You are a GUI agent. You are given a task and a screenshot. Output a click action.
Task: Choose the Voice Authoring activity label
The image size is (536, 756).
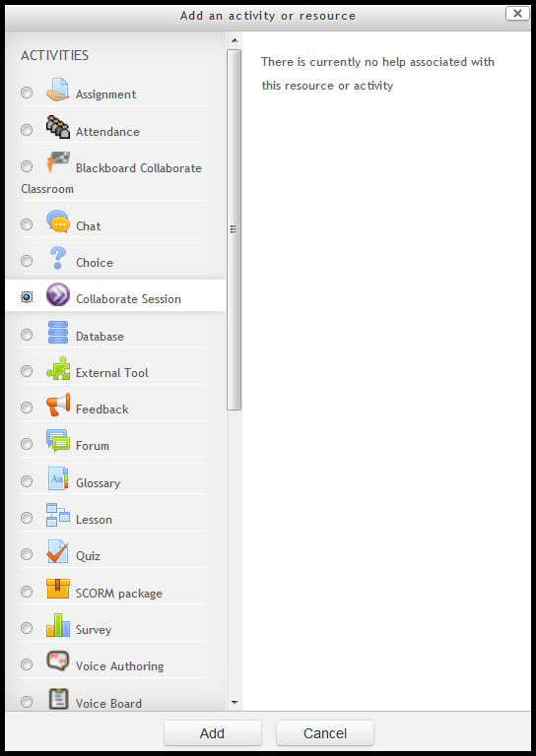(x=119, y=665)
